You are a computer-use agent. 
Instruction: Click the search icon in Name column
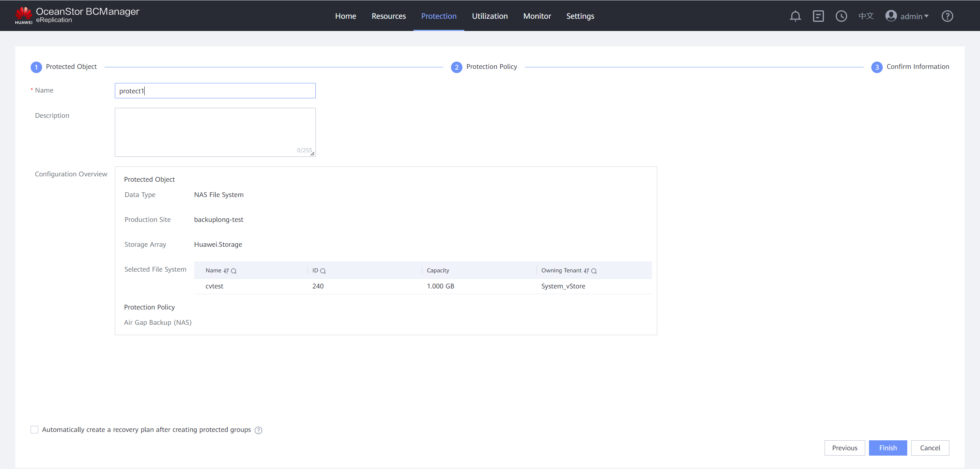(x=234, y=271)
